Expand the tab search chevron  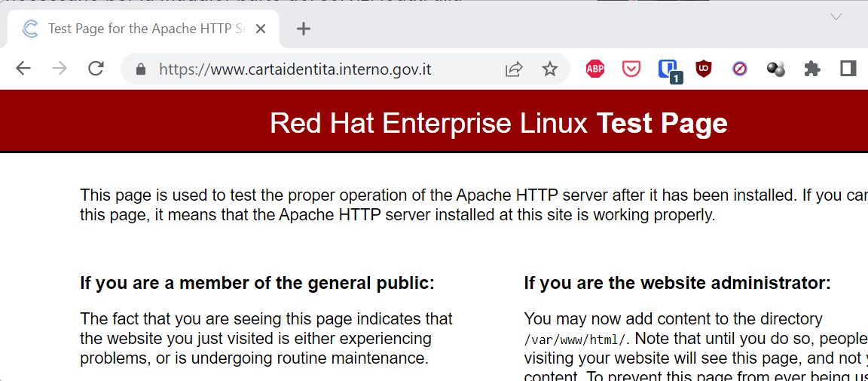coord(836,17)
